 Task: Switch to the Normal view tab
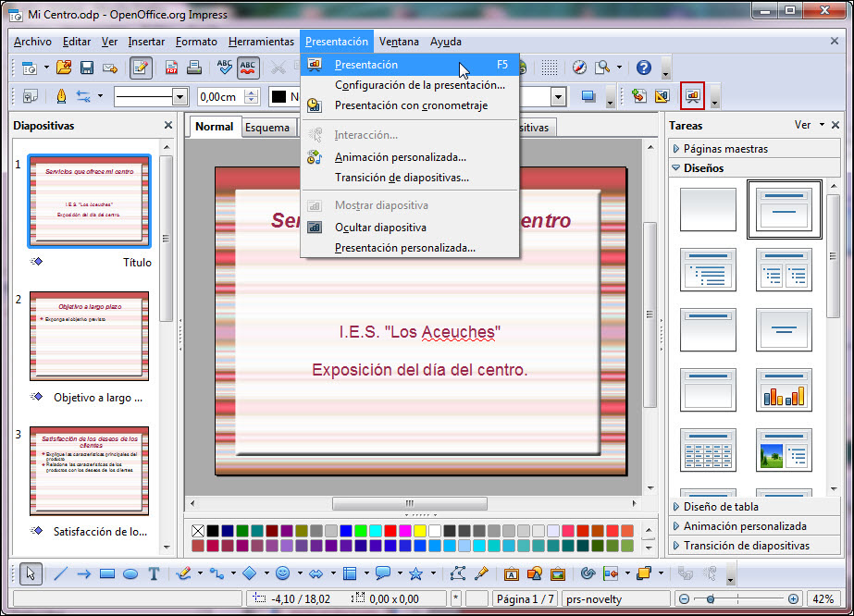point(215,127)
